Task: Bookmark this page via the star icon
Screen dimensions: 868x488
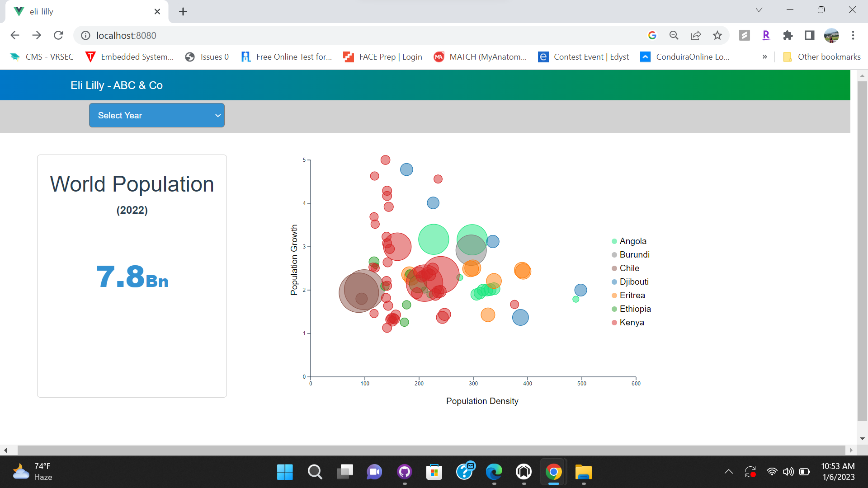Action: (717, 35)
